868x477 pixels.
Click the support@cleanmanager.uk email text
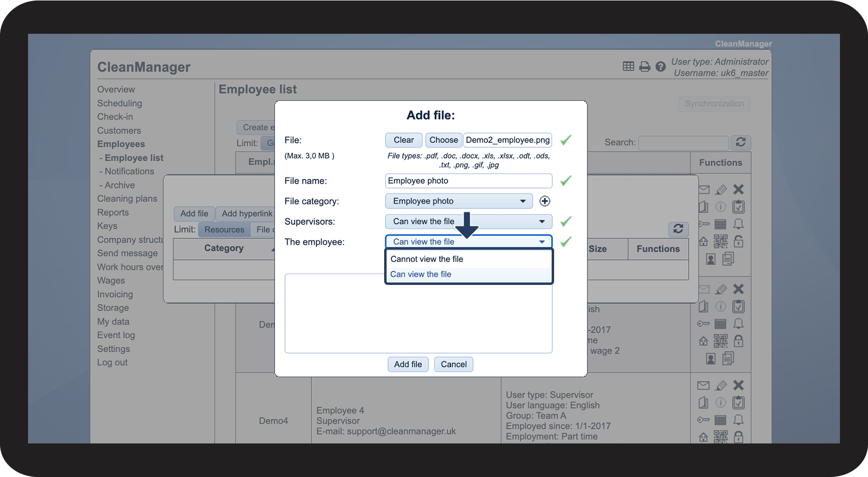[401, 431]
